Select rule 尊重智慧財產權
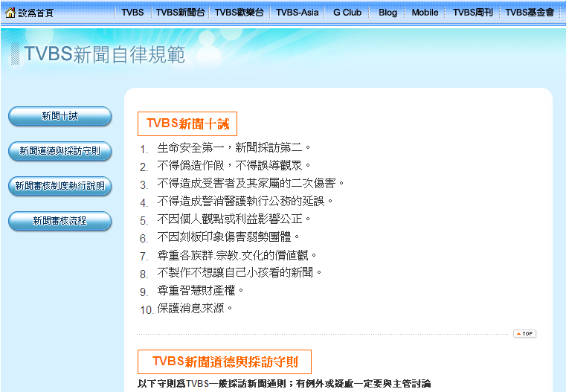 (x=200, y=290)
